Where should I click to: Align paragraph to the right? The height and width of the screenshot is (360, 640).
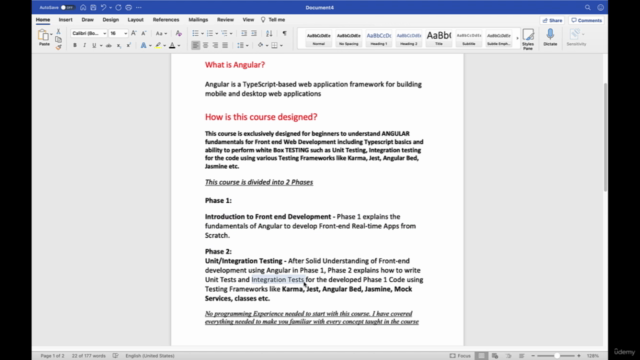(x=215, y=45)
